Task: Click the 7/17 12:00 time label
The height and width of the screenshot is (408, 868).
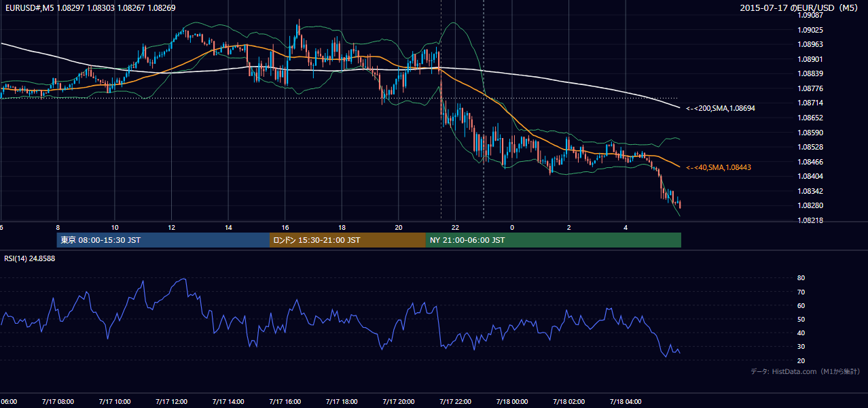Action: [x=171, y=402]
